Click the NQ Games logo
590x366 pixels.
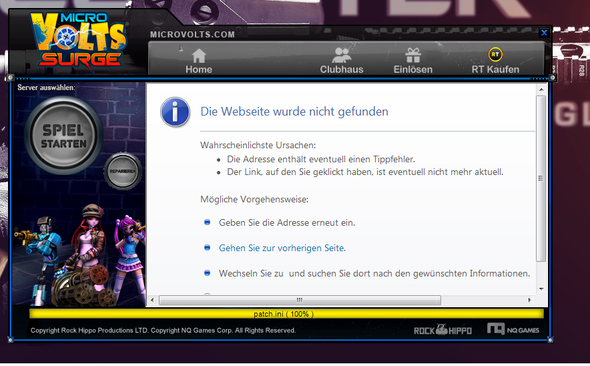(x=513, y=329)
